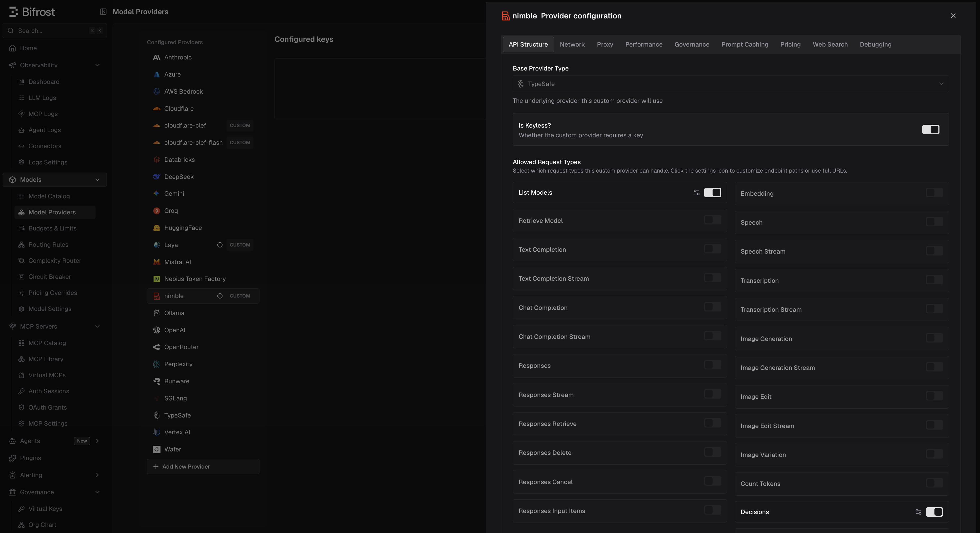The image size is (980, 533).
Task: Click the Bifrost logo
Action: pyautogui.click(x=32, y=12)
